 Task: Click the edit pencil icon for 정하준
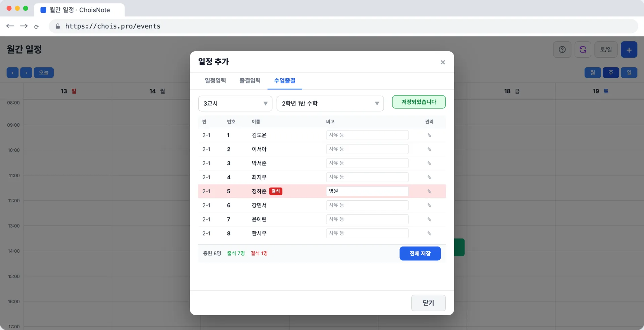point(429,192)
